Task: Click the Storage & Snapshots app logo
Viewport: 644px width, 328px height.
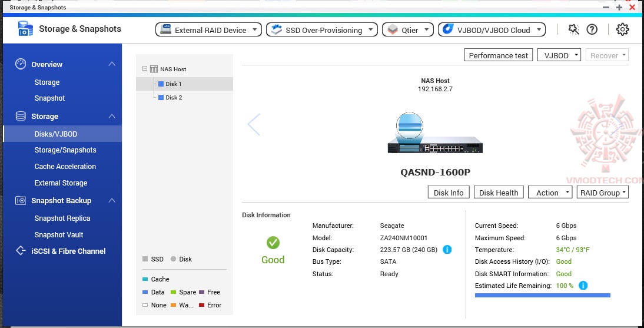Action: (x=25, y=29)
